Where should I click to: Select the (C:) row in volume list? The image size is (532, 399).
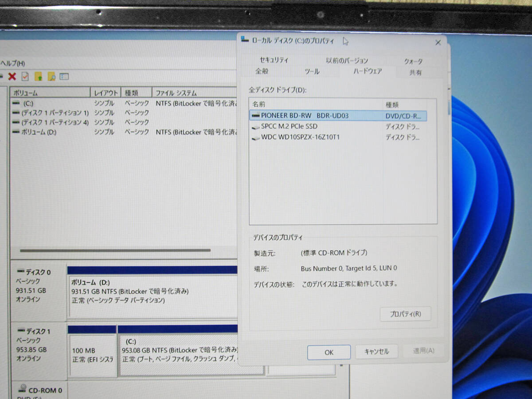[124, 103]
